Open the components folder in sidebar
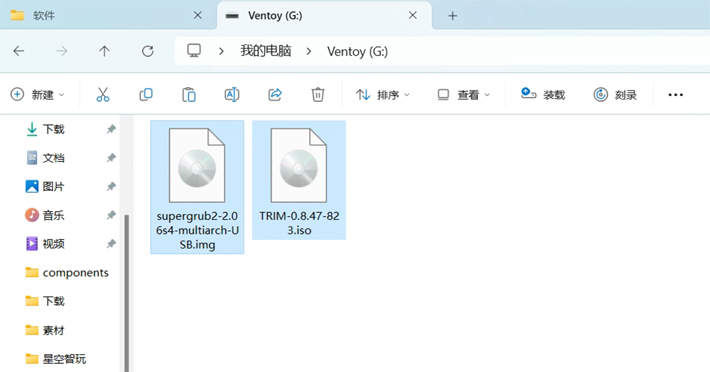This screenshot has width=710, height=372. coord(67,272)
